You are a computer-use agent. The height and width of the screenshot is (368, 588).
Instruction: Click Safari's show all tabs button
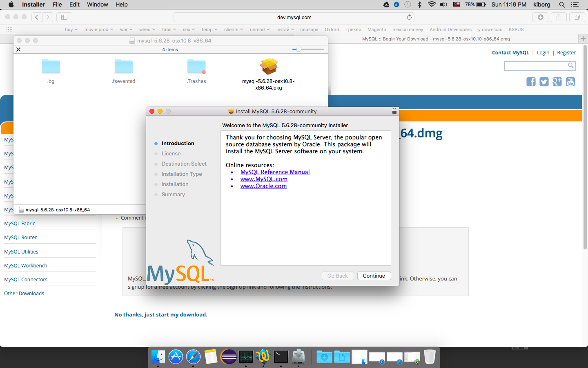click(577, 17)
